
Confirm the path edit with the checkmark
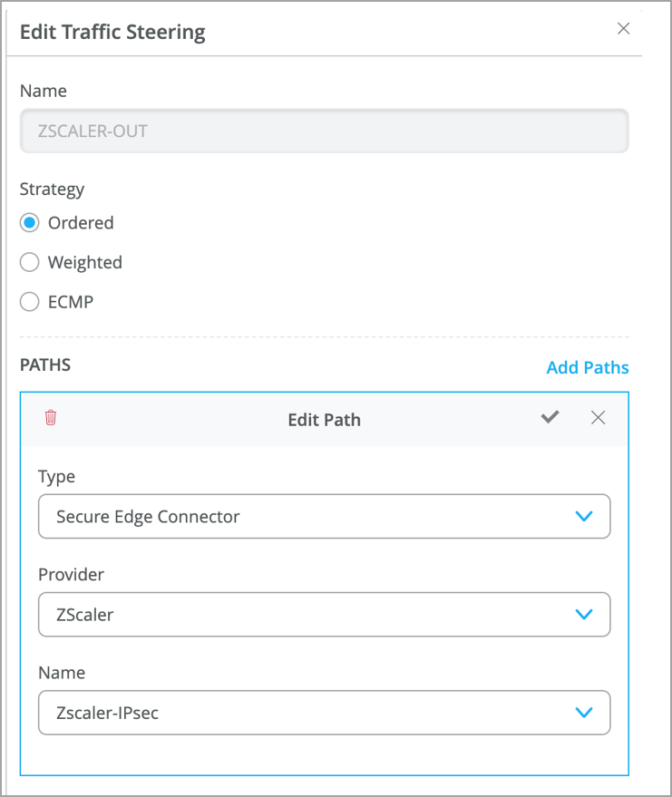(x=550, y=417)
